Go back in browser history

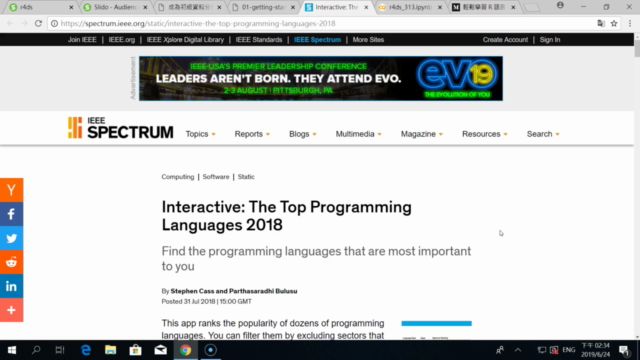[x=11, y=24]
